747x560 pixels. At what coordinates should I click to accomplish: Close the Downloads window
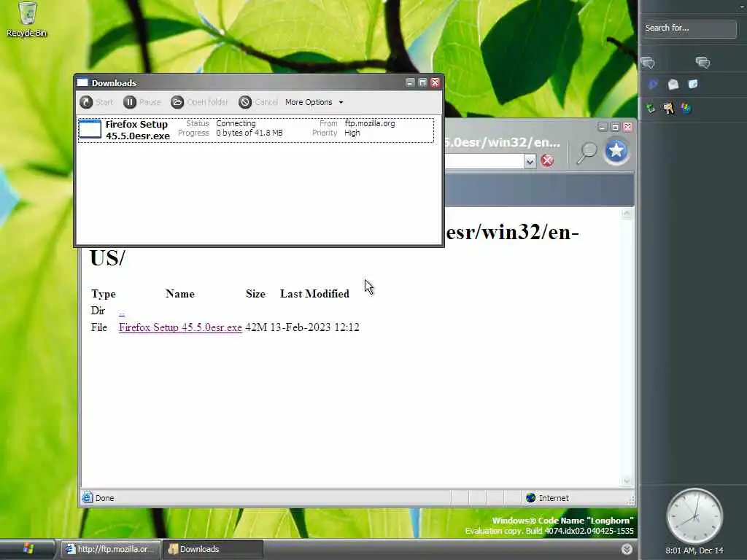point(435,83)
